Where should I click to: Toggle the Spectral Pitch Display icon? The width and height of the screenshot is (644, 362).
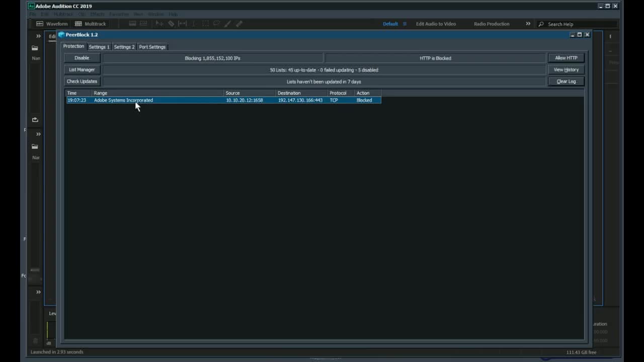143,24
